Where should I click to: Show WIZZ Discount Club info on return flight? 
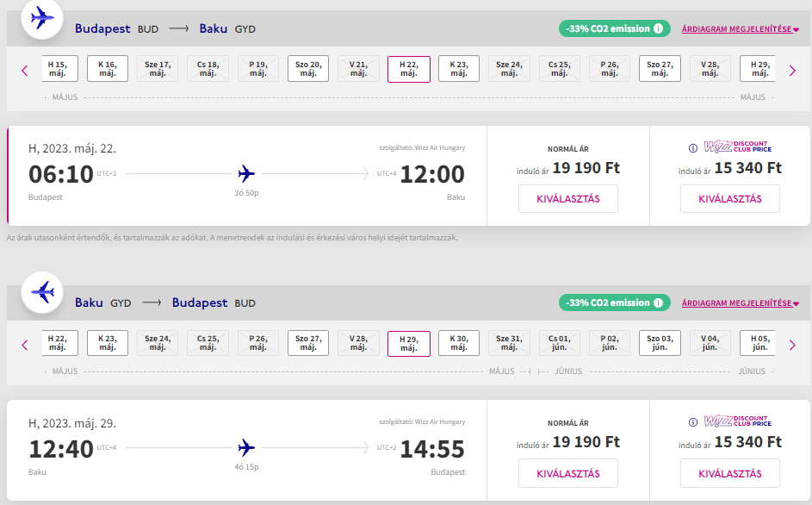point(693,422)
